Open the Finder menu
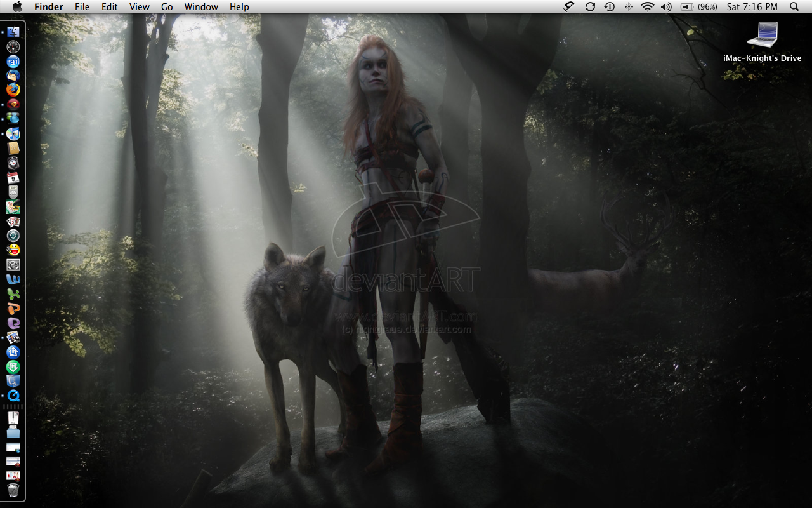 pyautogui.click(x=49, y=6)
